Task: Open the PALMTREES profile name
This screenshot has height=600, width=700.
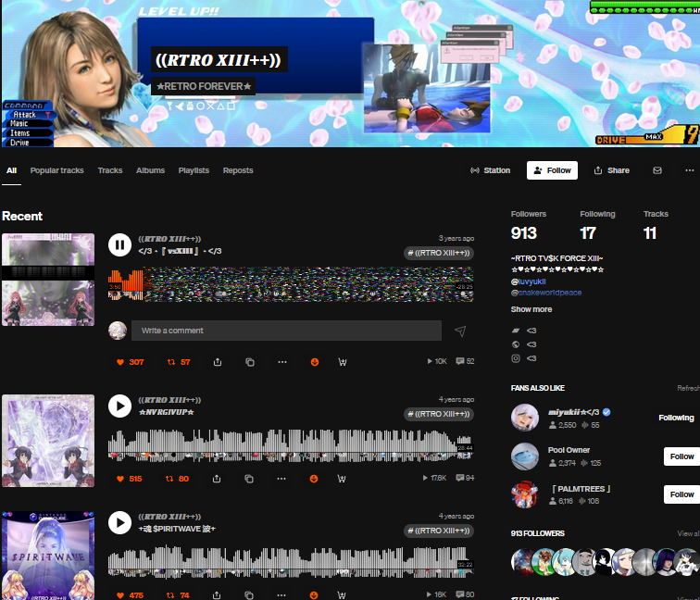Action: tap(581, 489)
